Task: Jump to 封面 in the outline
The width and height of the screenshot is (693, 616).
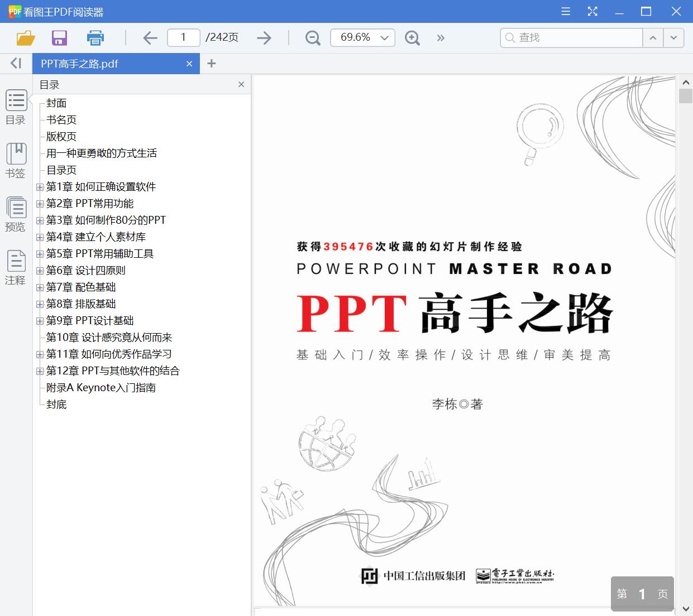Action: (x=56, y=103)
